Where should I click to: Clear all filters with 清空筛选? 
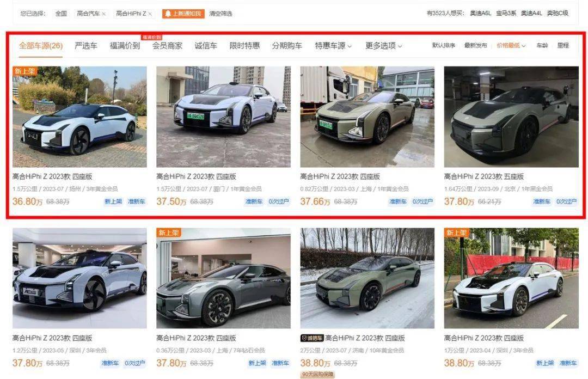click(220, 14)
